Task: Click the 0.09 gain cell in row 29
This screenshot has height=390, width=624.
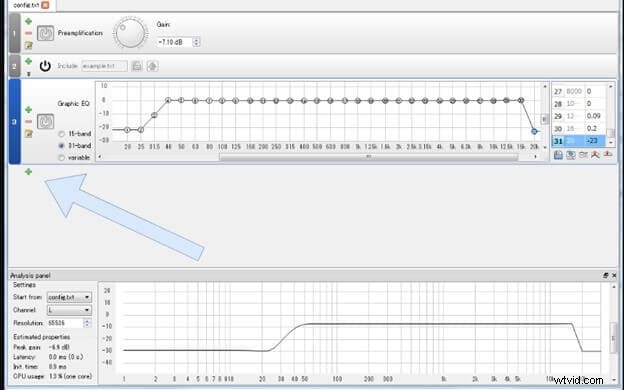Action: tap(595, 116)
